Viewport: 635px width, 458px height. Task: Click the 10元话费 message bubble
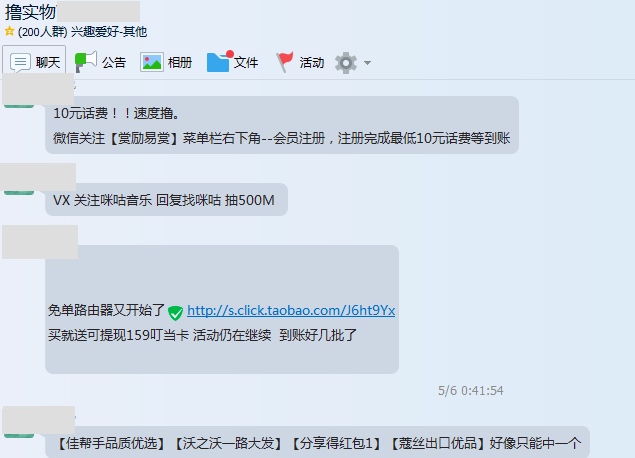click(x=282, y=125)
